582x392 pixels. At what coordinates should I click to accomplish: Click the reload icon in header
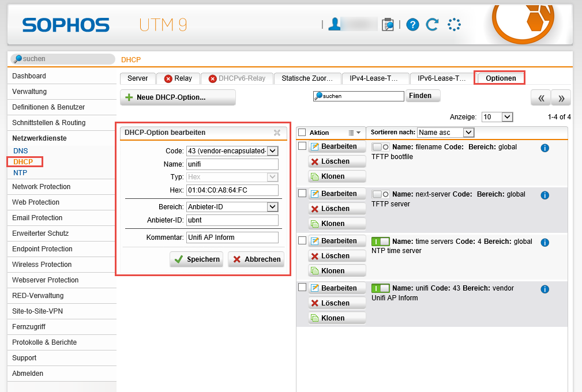click(432, 25)
